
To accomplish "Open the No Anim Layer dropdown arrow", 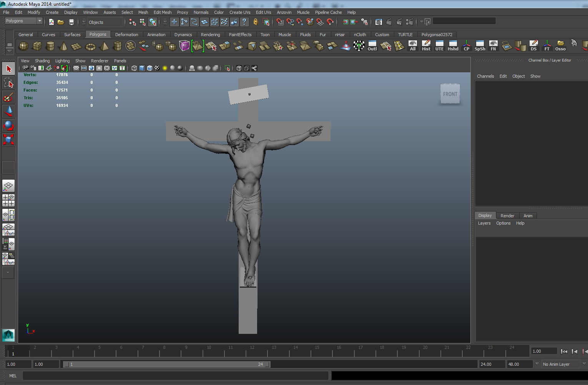I will [x=584, y=364].
